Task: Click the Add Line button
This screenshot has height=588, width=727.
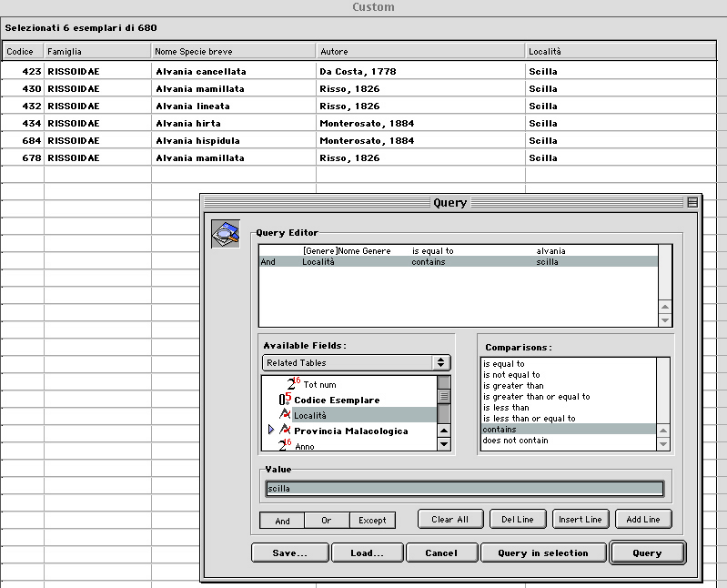Action: [x=643, y=520]
